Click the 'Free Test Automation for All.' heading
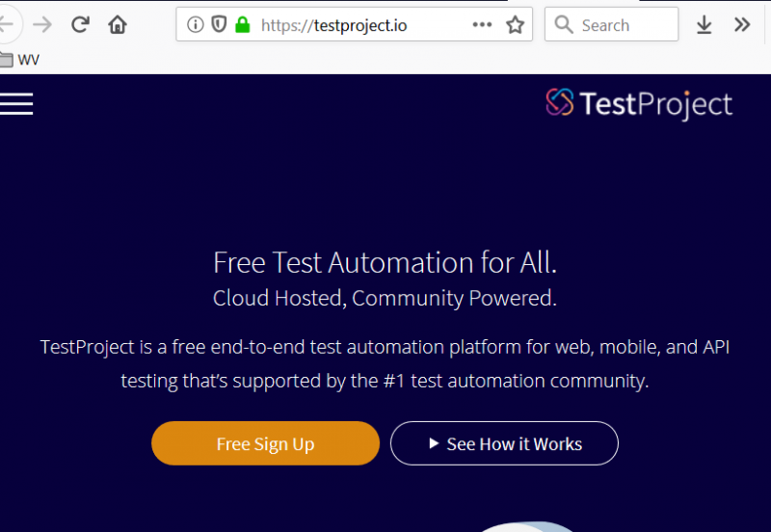 click(385, 262)
